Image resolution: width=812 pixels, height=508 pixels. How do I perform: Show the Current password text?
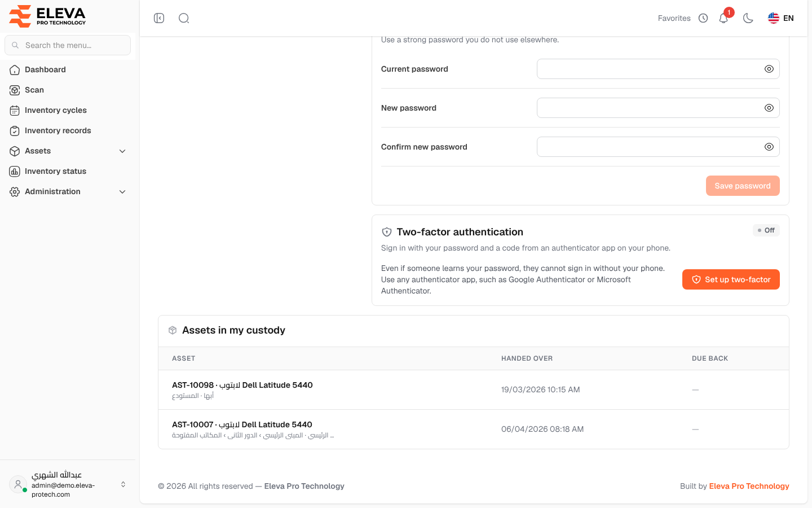point(769,69)
